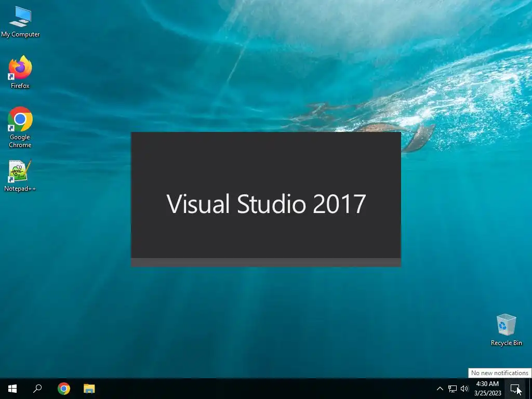
Task: Click the Show Desktop sliver on taskbar
Action: (x=530, y=389)
